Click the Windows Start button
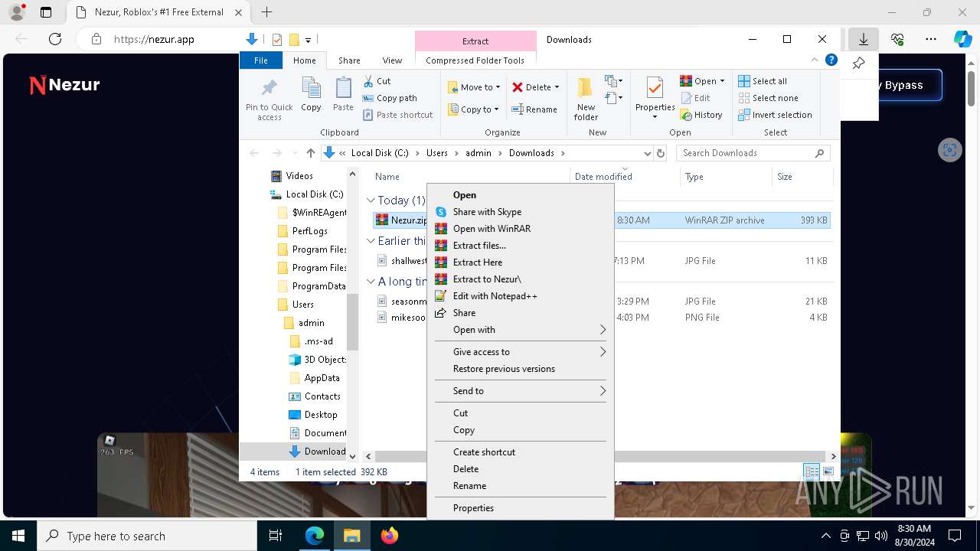The image size is (980, 551). point(18,536)
